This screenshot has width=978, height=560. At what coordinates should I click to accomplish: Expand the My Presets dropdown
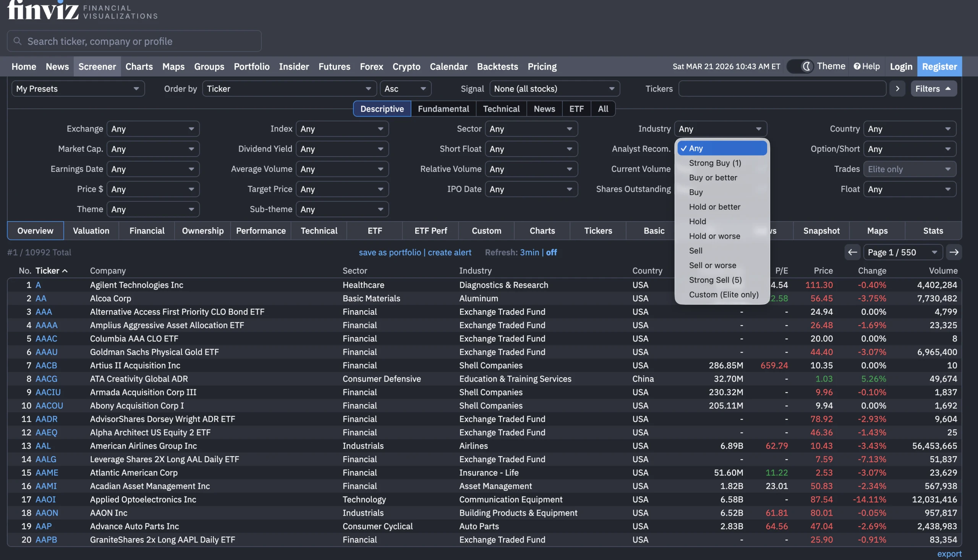78,89
